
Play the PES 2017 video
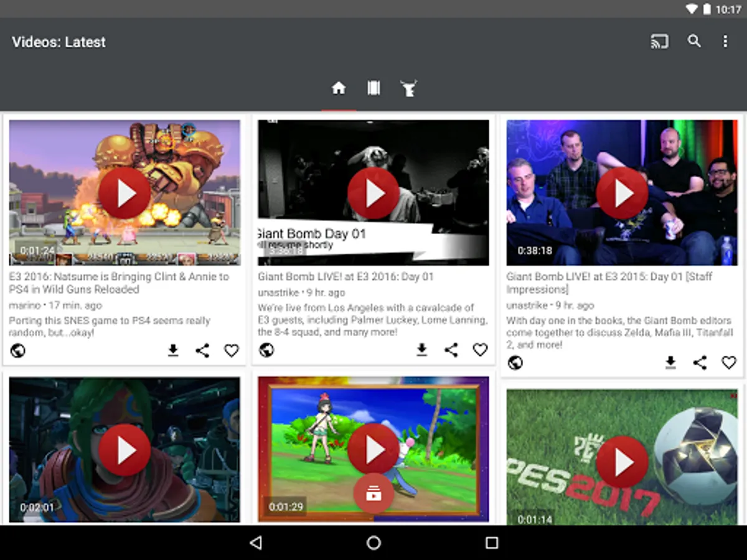[622, 462]
